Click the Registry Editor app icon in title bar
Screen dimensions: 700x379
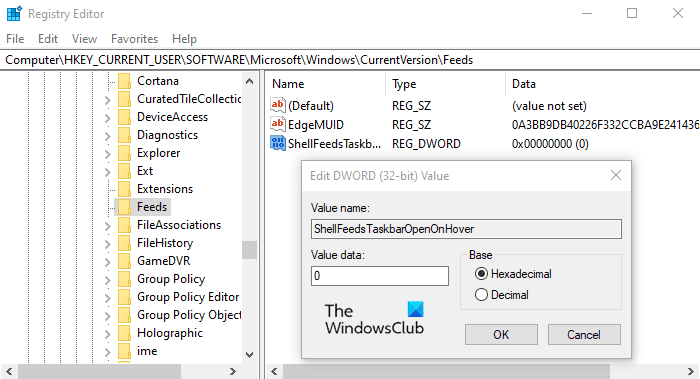14,14
